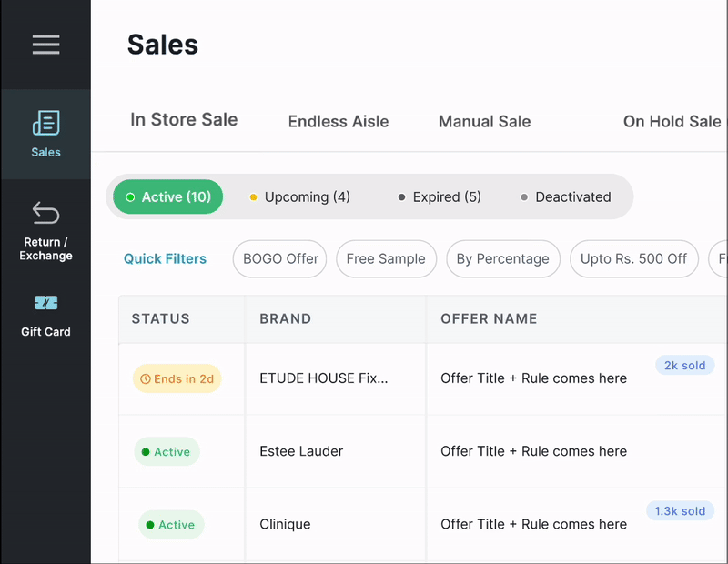Click the Quick Filters label
Image resolution: width=728 pixels, height=564 pixels.
point(165,259)
